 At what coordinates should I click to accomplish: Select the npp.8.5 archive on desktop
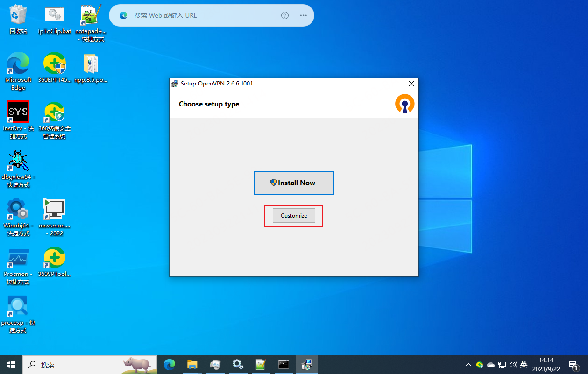point(91,68)
